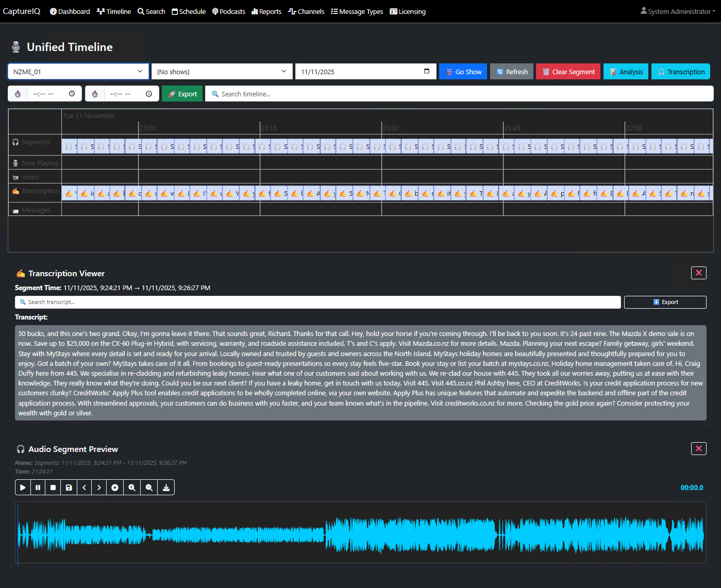
Task: Go to Message Types page
Action: tap(357, 11)
